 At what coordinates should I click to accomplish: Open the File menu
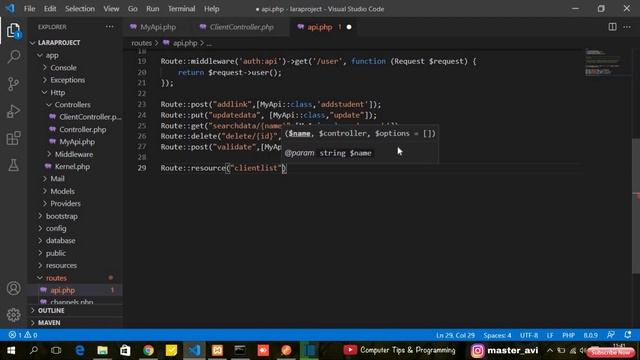pos(29,9)
